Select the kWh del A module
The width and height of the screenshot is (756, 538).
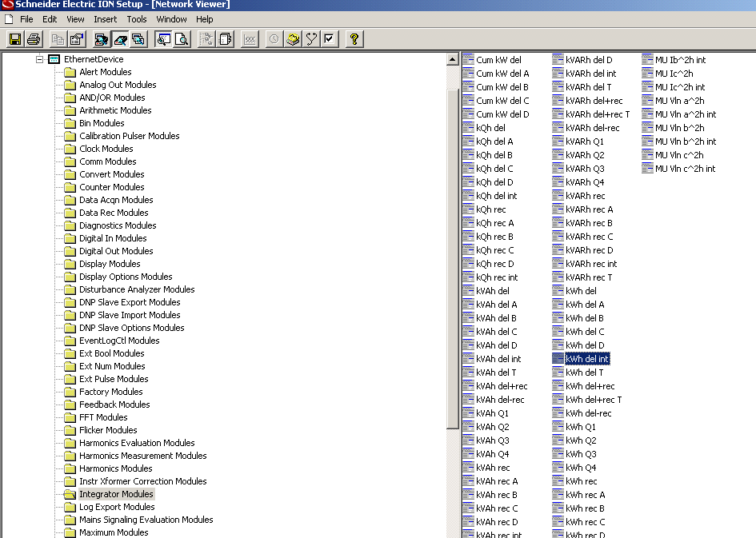(x=584, y=305)
